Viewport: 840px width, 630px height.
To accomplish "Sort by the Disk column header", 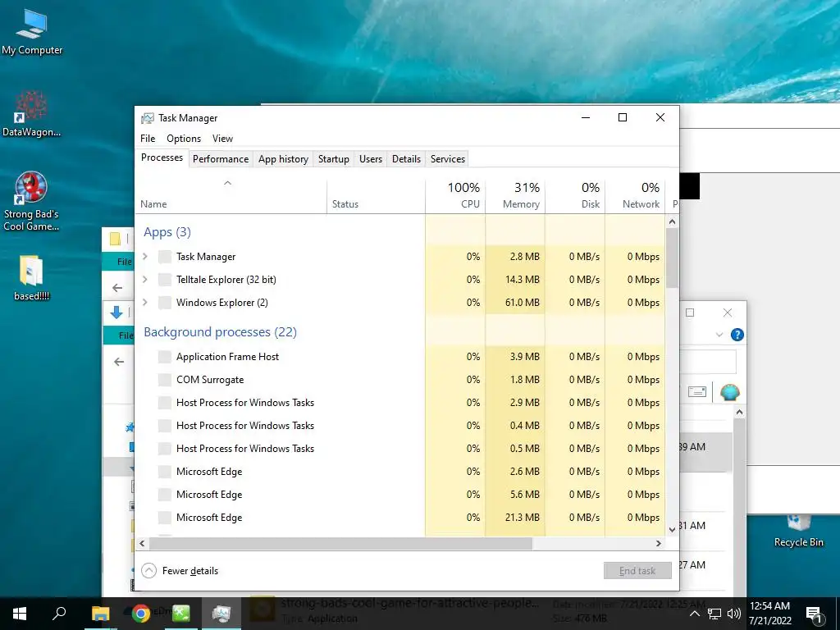I will pyautogui.click(x=575, y=196).
